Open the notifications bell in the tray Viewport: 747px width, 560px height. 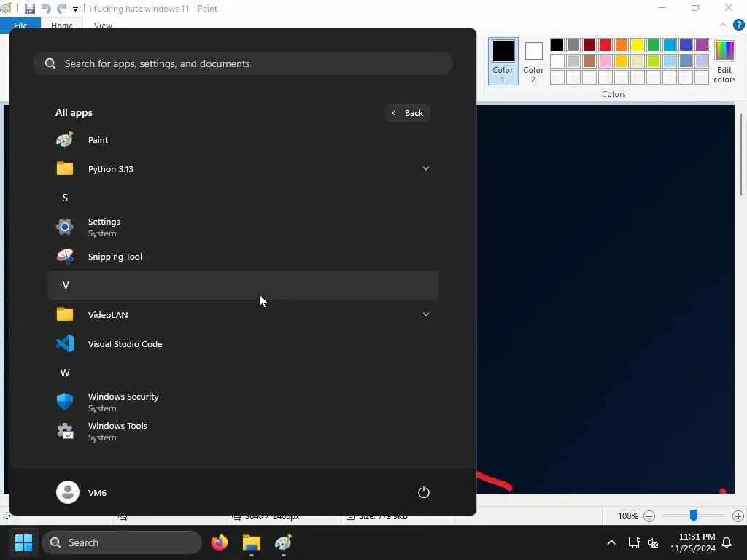(727, 542)
